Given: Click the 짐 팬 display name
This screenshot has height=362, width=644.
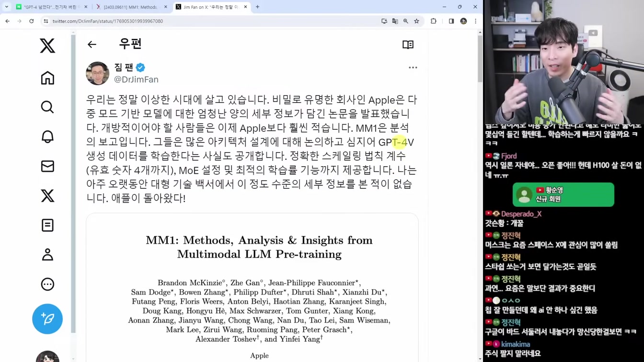Looking at the screenshot, I should coord(124,68).
